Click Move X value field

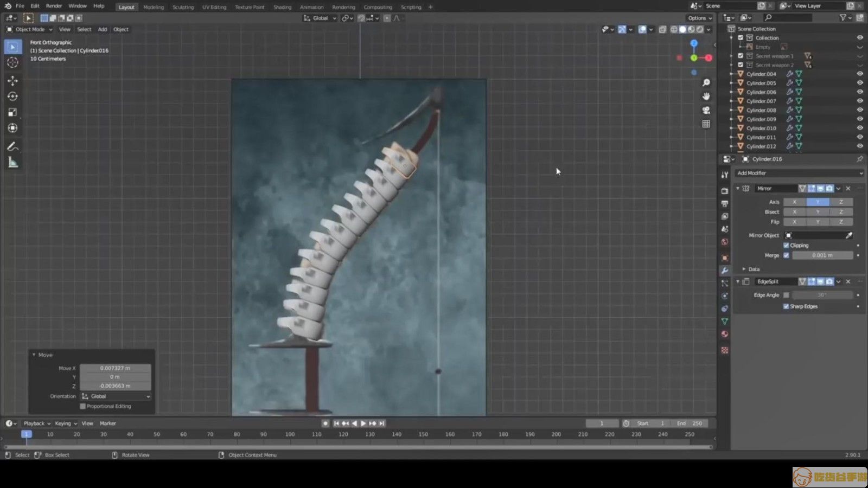pyautogui.click(x=116, y=368)
